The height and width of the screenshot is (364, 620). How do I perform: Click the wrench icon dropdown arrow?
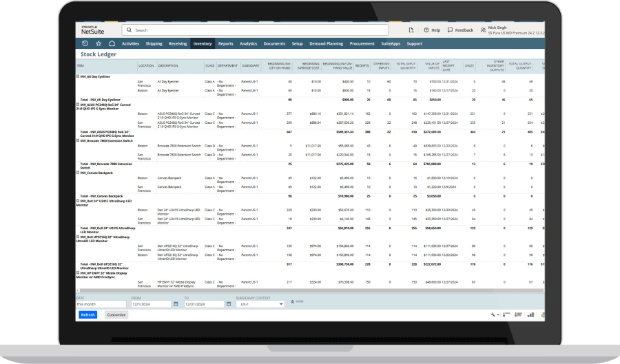coord(498,314)
